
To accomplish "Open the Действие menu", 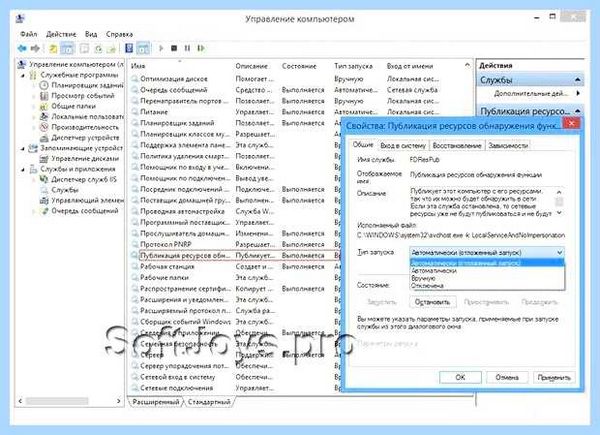I will pyautogui.click(x=61, y=34).
